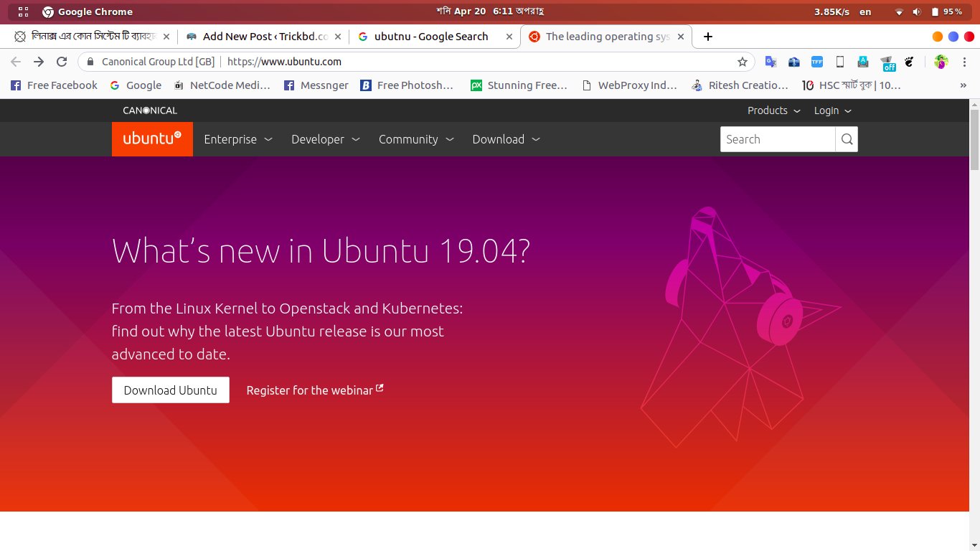Expand the Developer navigation menu

pos(326,139)
